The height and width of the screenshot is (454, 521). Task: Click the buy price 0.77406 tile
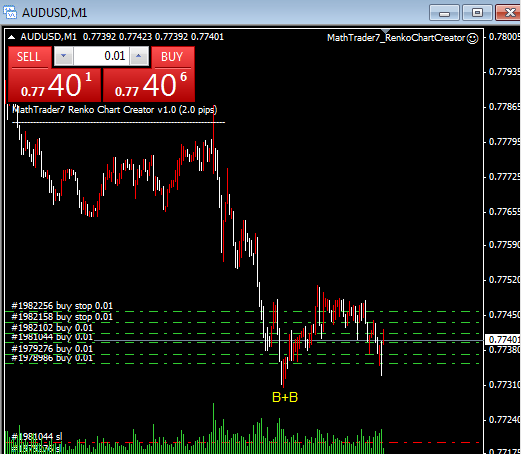pos(149,85)
